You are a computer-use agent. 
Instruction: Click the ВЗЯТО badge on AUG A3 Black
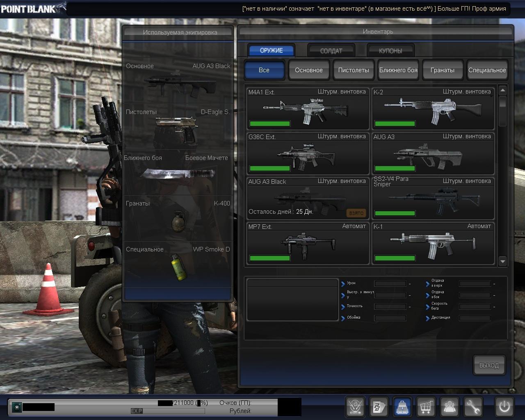tap(356, 213)
